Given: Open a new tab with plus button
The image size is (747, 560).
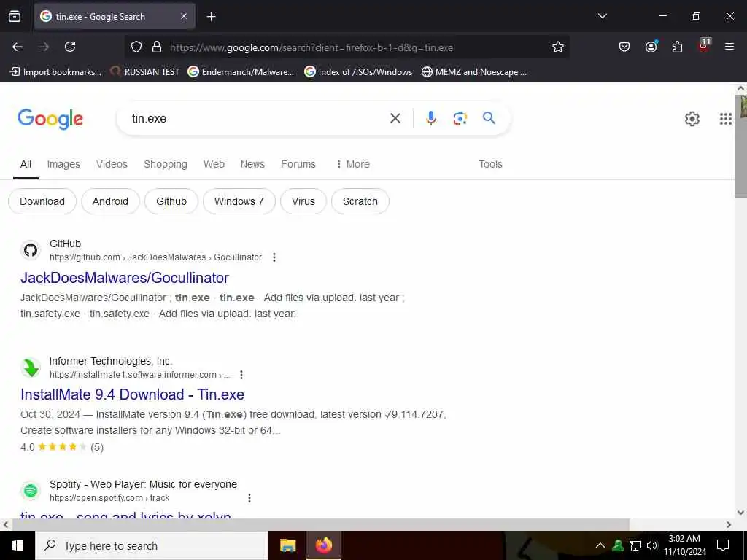Looking at the screenshot, I should coord(211,17).
